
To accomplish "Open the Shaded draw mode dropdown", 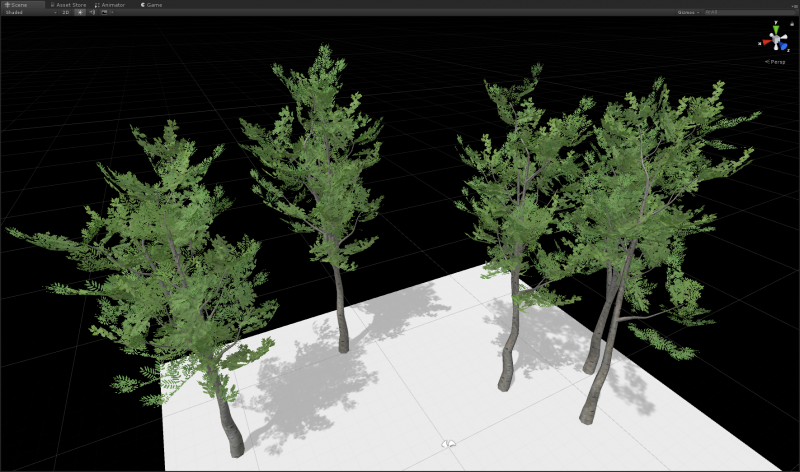I will pos(22,12).
